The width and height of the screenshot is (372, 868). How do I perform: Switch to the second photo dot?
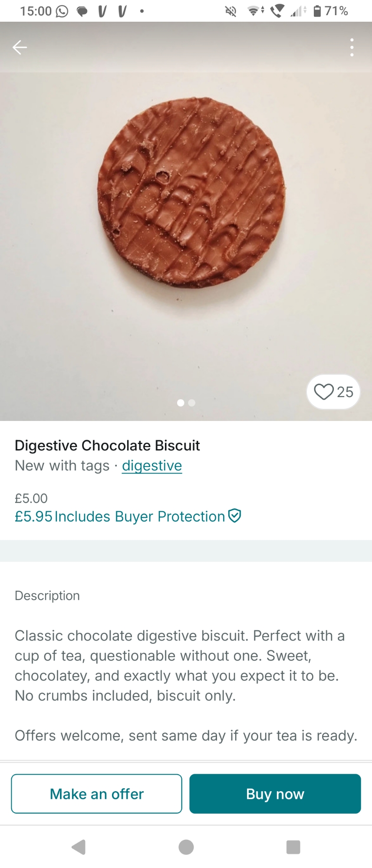(x=192, y=403)
